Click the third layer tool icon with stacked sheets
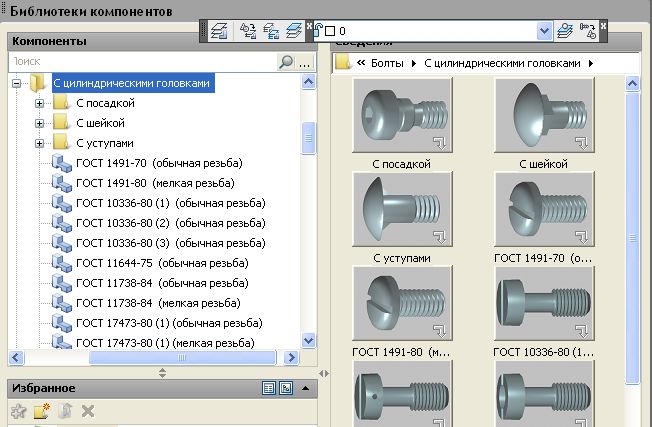Screen dimensions: 652x427 coord(271,31)
